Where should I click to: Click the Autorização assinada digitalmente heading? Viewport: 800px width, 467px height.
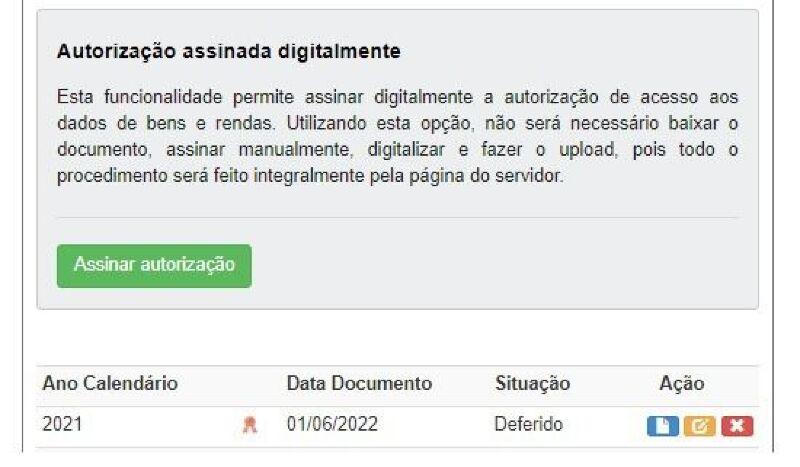229,52
